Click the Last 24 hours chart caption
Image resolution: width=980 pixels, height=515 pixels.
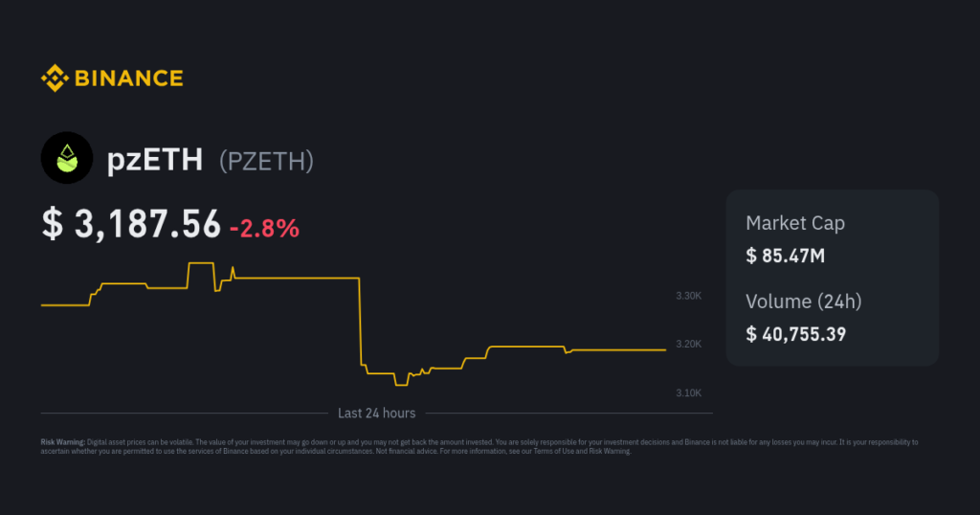coord(377,414)
